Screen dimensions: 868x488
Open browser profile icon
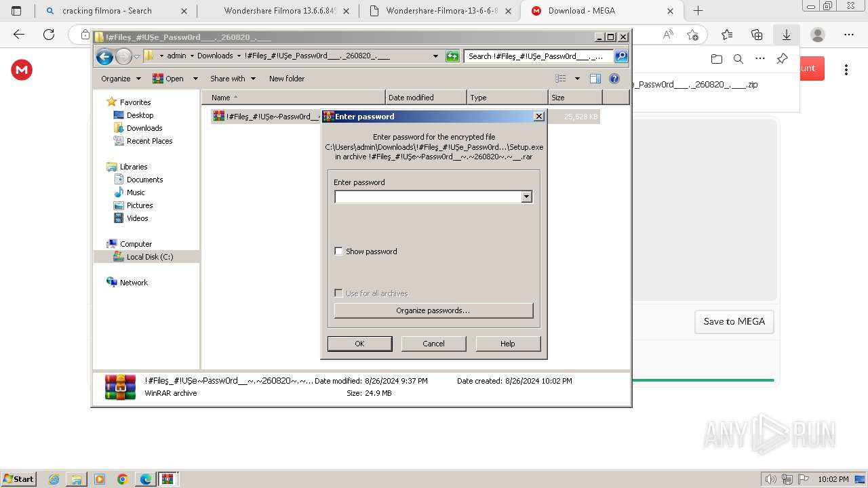(x=818, y=35)
